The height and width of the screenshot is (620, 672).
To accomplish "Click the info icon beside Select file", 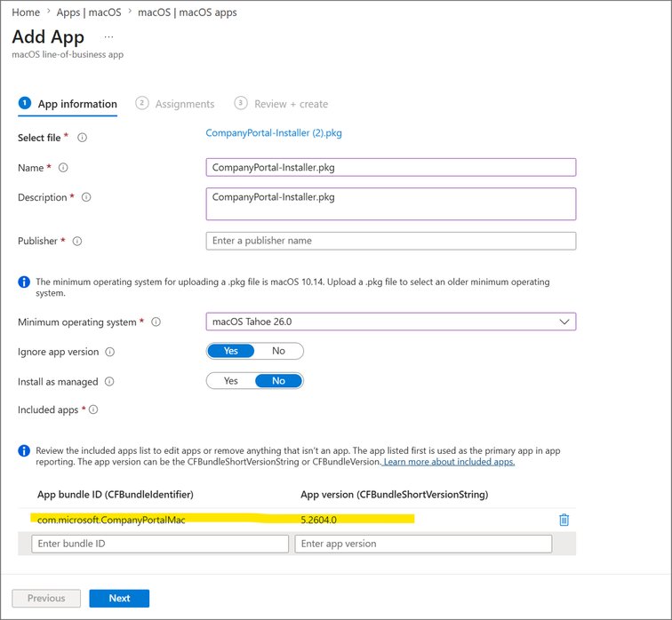I will click(x=82, y=138).
